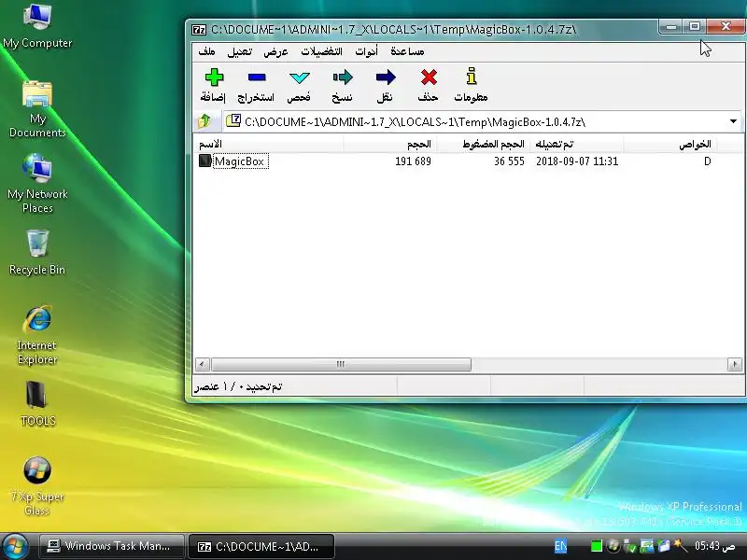Image resolution: width=747 pixels, height=560 pixels.
Task: Select the Recycle Bin desktop icon
Action: point(37,252)
